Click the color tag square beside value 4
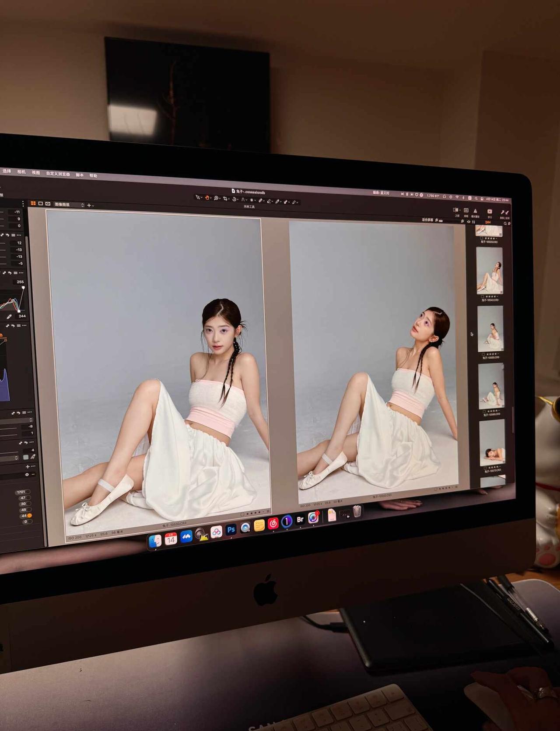Screen dimensions: 560x731 pyautogui.click(x=25, y=457)
